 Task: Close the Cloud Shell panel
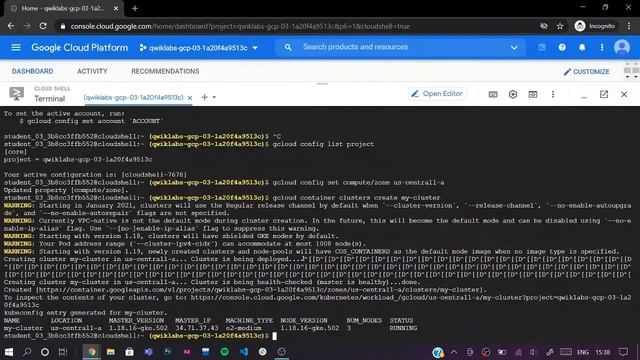624,94
